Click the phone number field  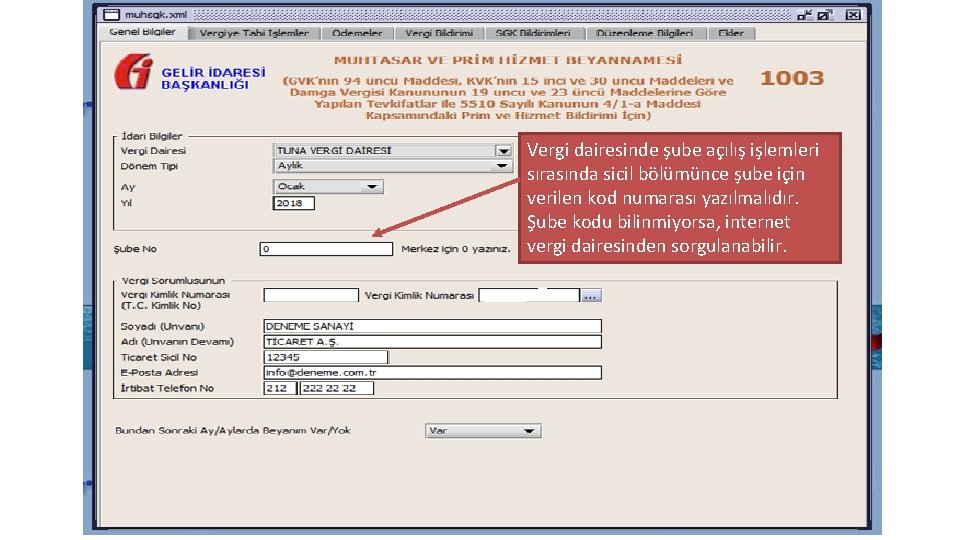pyautogui.click(x=336, y=388)
